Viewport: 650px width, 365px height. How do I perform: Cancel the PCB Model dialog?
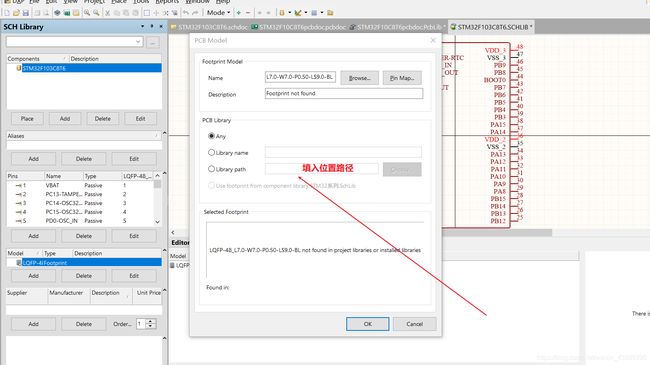(415, 324)
